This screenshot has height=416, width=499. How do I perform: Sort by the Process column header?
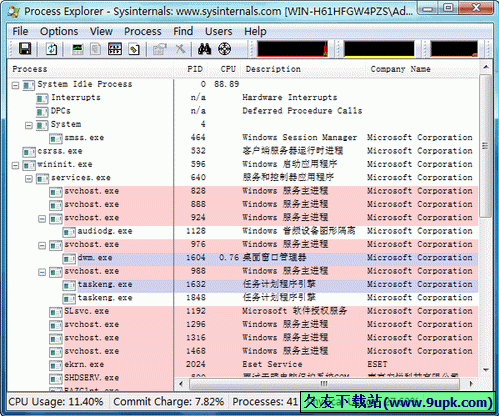point(90,69)
